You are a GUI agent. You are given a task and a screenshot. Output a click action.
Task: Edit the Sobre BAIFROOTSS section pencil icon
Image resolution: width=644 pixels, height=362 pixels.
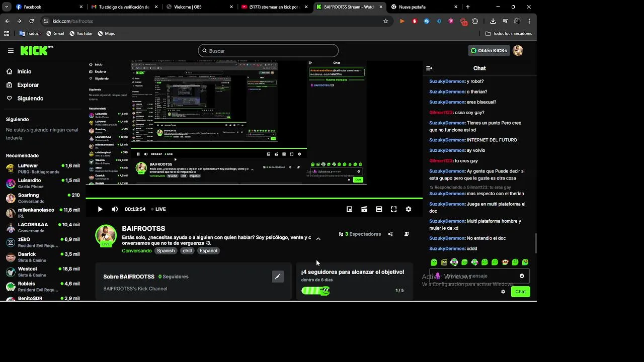(x=278, y=277)
